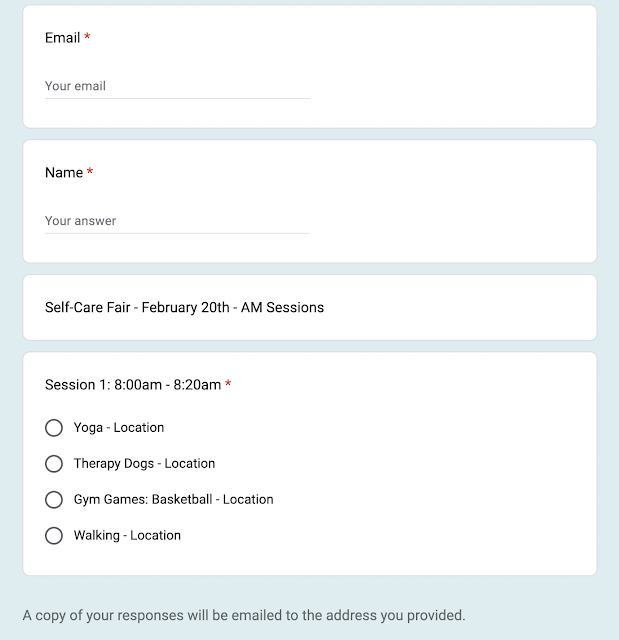Click the 'Yoga - Location' option text
Screen dimensions: 619x640
point(118,428)
